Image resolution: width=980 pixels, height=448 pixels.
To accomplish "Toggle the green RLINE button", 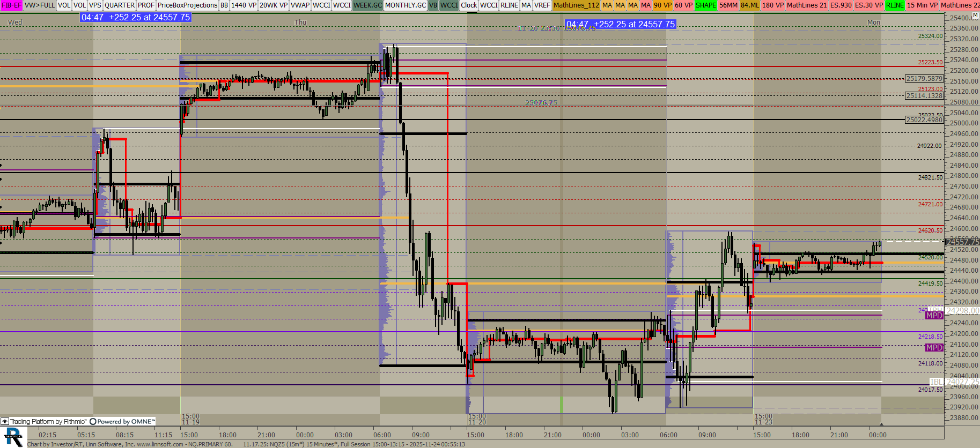I will [895, 5].
